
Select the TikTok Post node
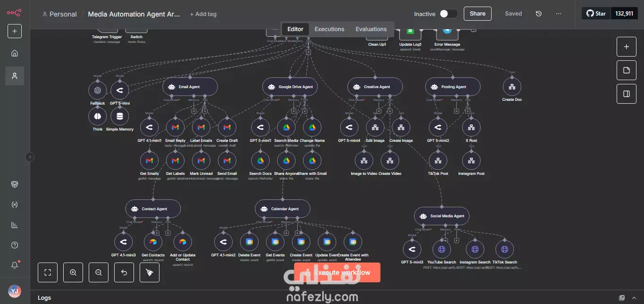(x=438, y=161)
